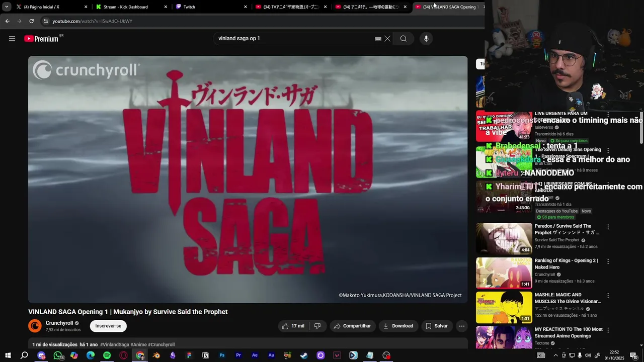Open tab search dropdown arrow
644x362 pixels.
tap(7, 7)
